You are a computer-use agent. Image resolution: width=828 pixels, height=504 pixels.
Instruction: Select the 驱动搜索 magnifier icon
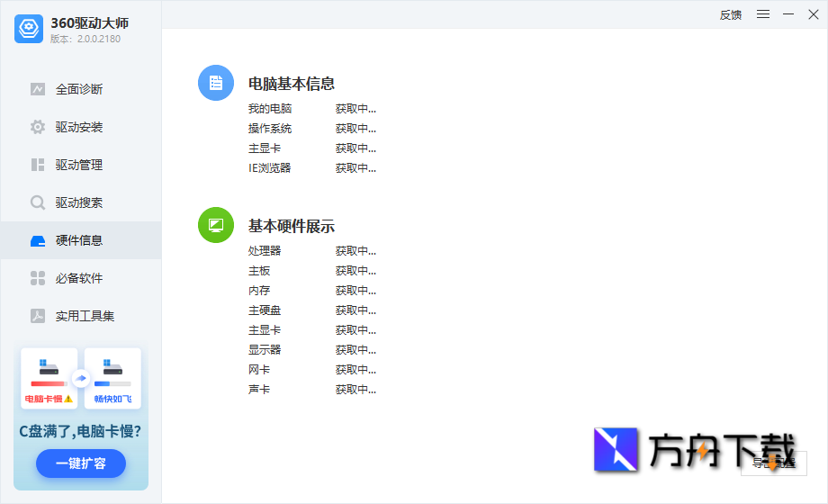38,202
